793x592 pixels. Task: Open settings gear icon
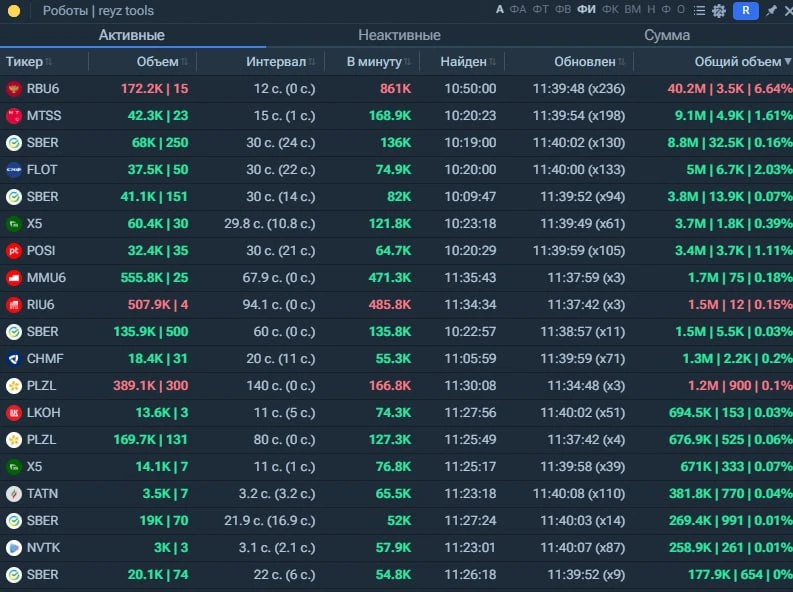[719, 11]
